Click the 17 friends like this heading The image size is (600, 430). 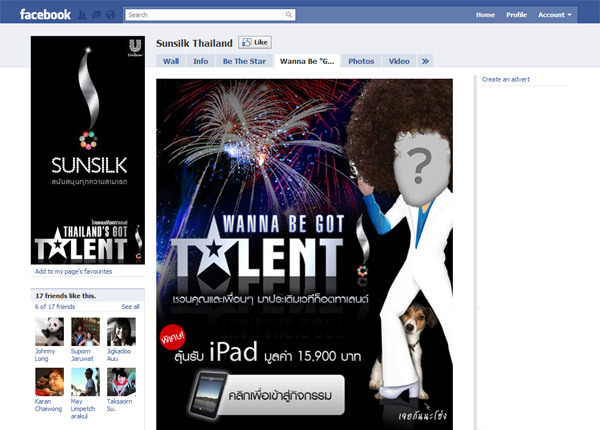(x=65, y=295)
